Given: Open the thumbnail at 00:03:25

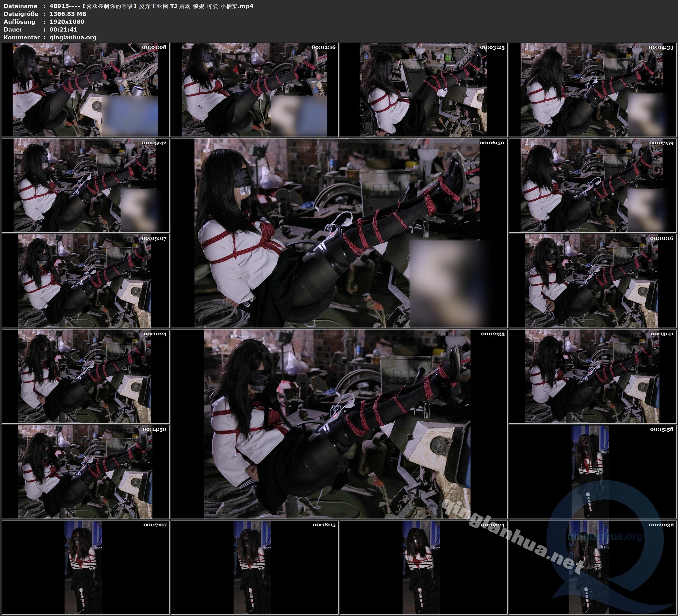Looking at the screenshot, I should tap(424, 90).
